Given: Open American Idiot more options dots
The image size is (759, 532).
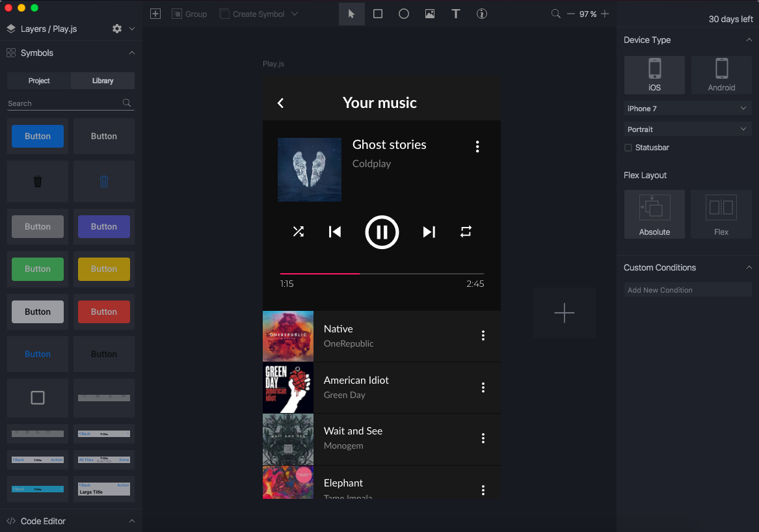Looking at the screenshot, I should pos(483,387).
